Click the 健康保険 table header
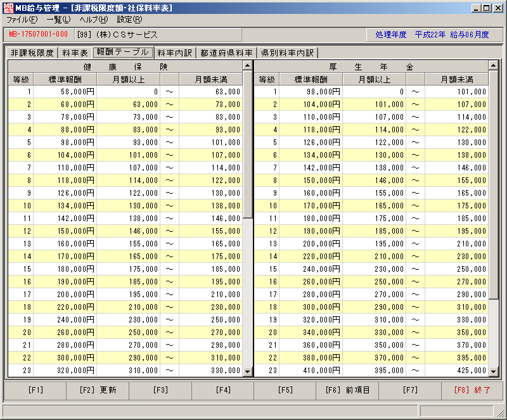Screen dimensions: 507x420 coord(125,67)
